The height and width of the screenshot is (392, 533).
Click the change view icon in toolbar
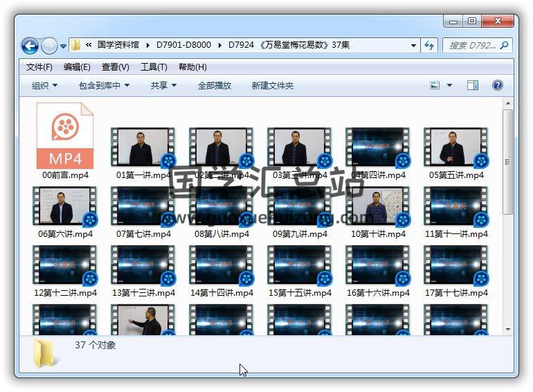[x=435, y=85]
